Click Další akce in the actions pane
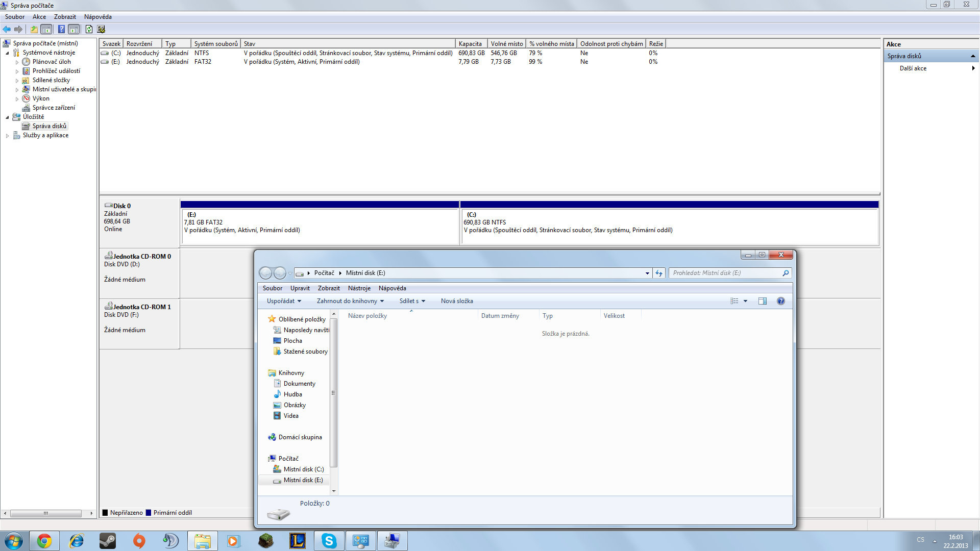This screenshot has height=551, width=980. (913, 68)
